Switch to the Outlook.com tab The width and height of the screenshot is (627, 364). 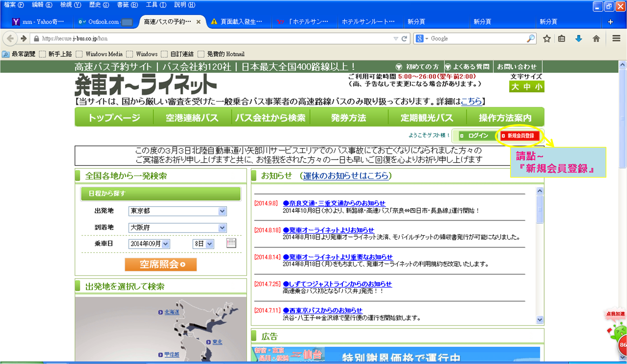pos(105,22)
